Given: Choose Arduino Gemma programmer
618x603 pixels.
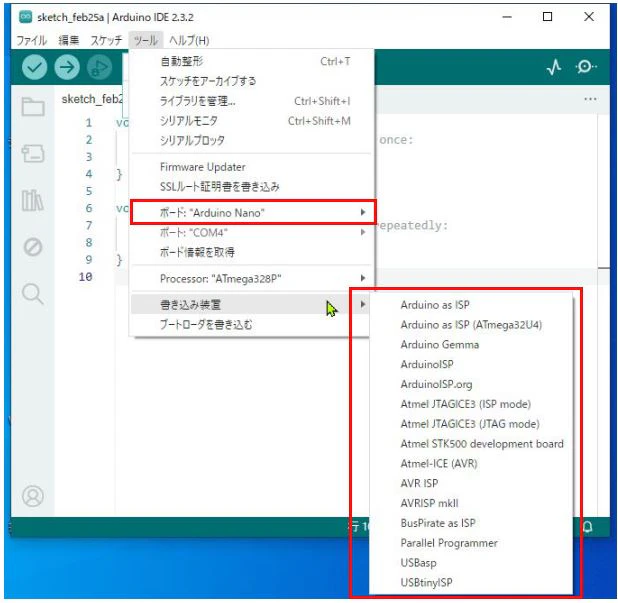Looking at the screenshot, I should pyautogui.click(x=471, y=344).
